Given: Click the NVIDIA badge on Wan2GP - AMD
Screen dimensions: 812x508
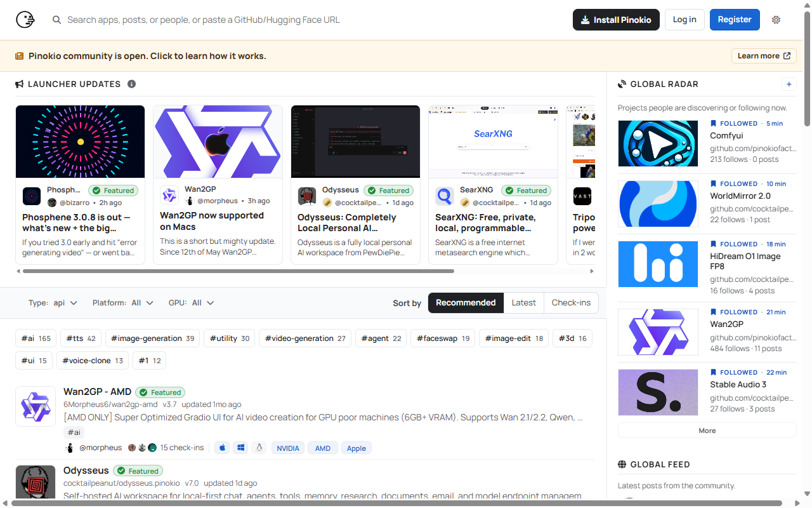Looking at the screenshot, I should (x=288, y=448).
